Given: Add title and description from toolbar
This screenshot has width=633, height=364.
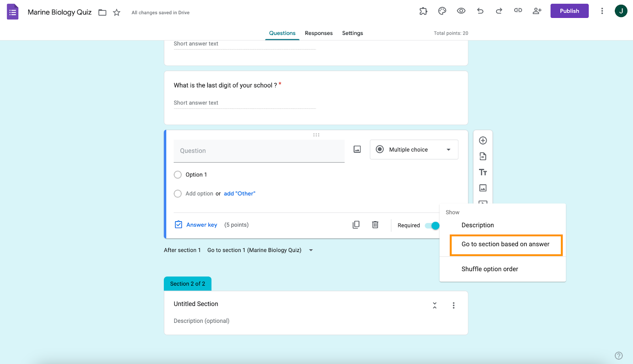Looking at the screenshot, I should coord(483,172).
